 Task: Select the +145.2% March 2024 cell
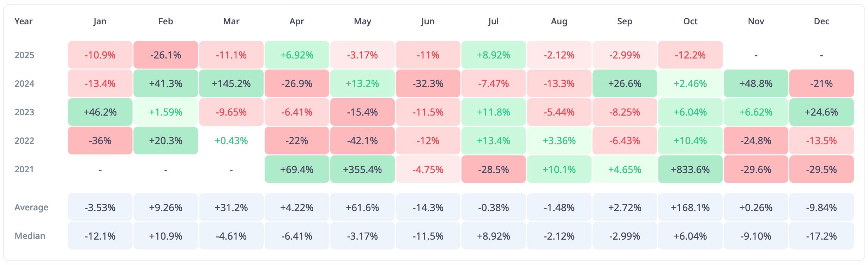point(231,84)
